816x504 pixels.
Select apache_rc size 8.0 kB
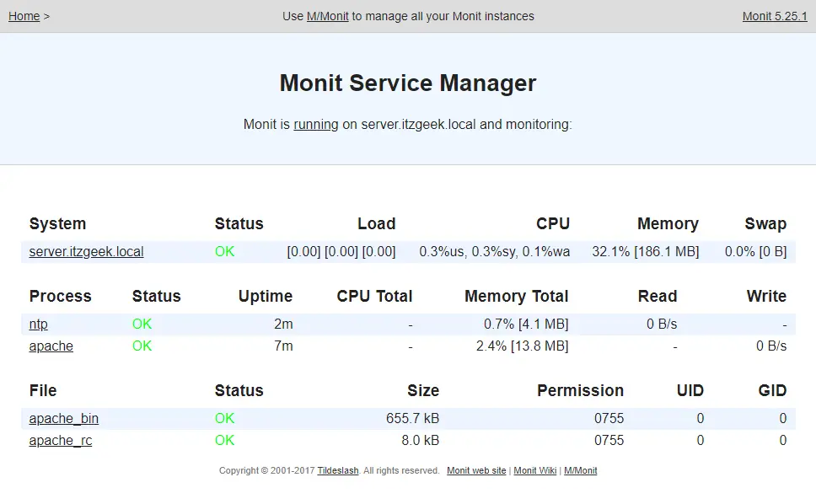[x=421, y=440]
